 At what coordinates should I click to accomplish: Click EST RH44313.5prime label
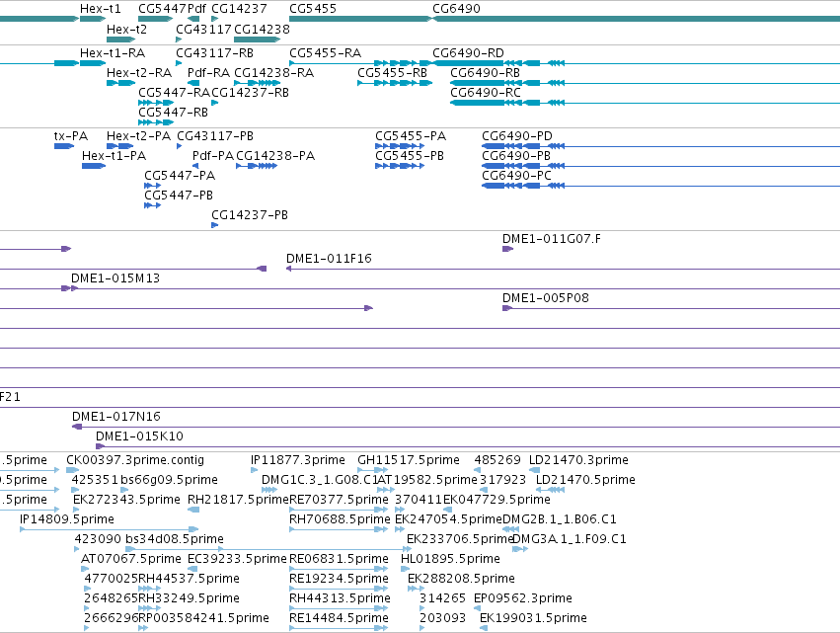pyautogui.click(x=340, y=597)
